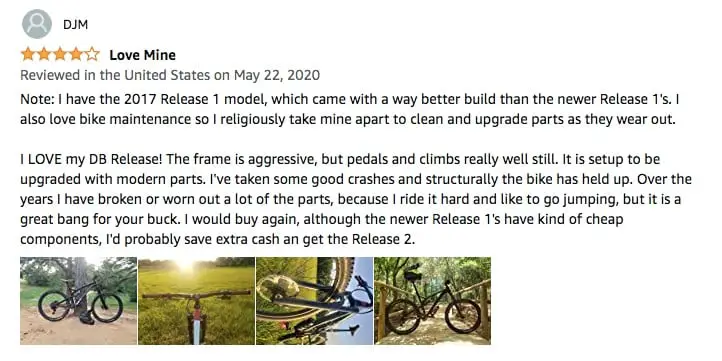Image resolution: width=722 pixels, height=361 pixels.
Task: Click the gray reviewer profile avatar icon
Action: [36, 24]
